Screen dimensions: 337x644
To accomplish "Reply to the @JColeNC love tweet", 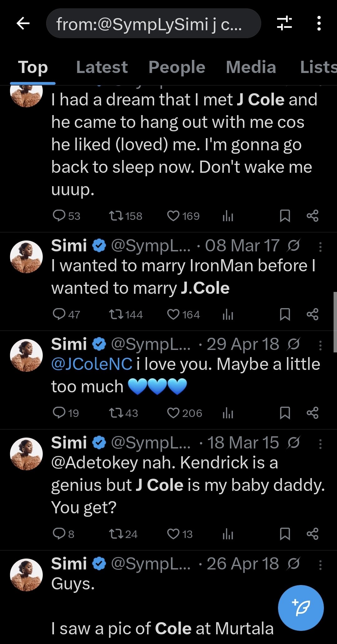I will [59, 413].
